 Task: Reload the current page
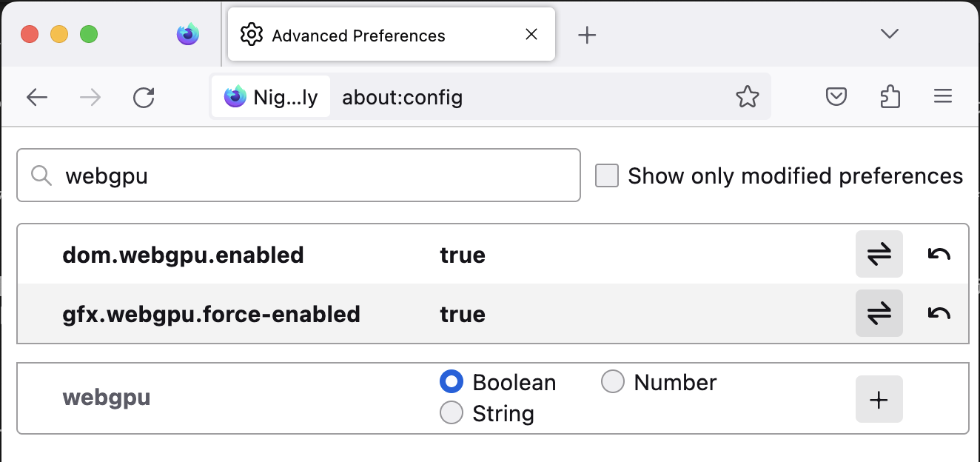[x=144, y=97]
